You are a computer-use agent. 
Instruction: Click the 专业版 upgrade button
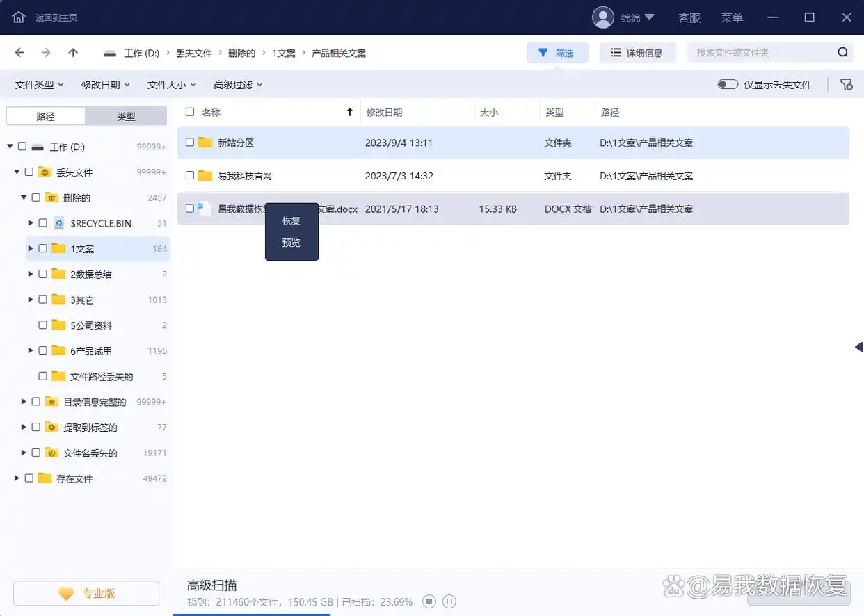[86, 592]
